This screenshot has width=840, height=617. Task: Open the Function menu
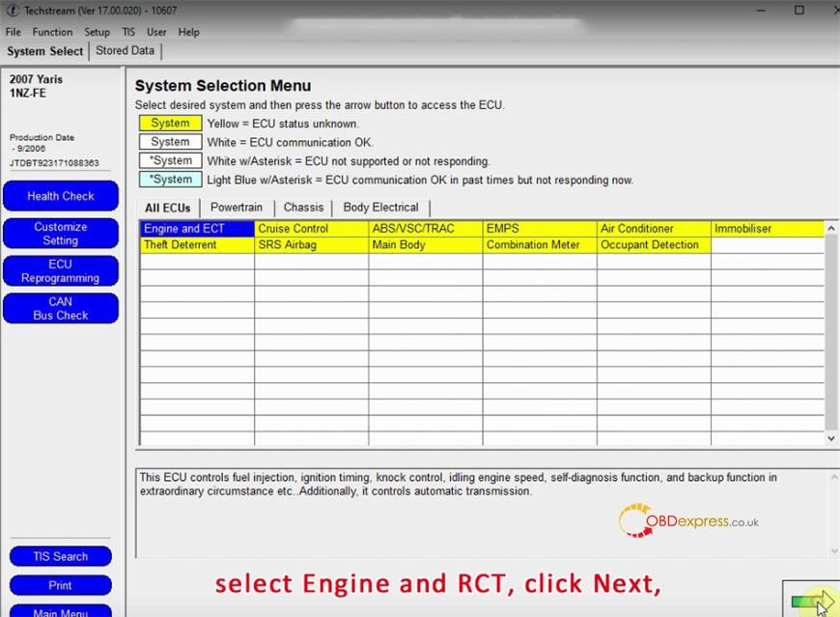52,32
